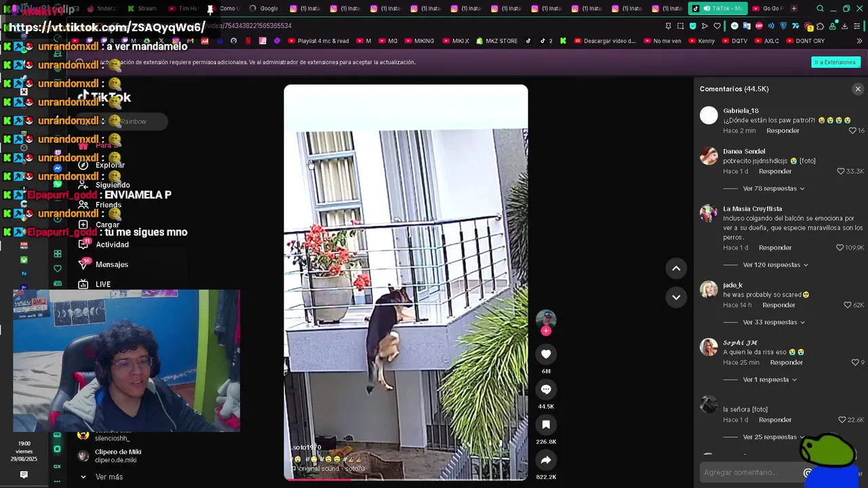Screen dimensions: 868x488
Task: Open the translate extension icon
Action: tap(747, 26)
